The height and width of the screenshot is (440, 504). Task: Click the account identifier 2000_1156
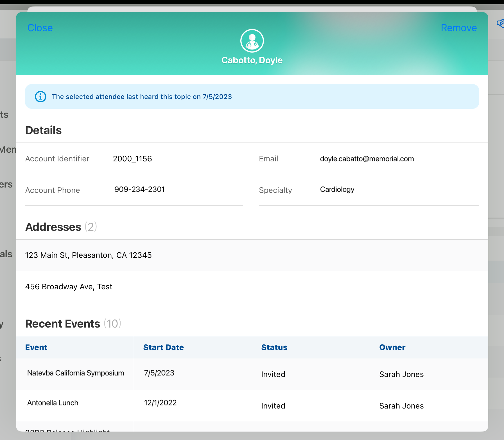132,159
